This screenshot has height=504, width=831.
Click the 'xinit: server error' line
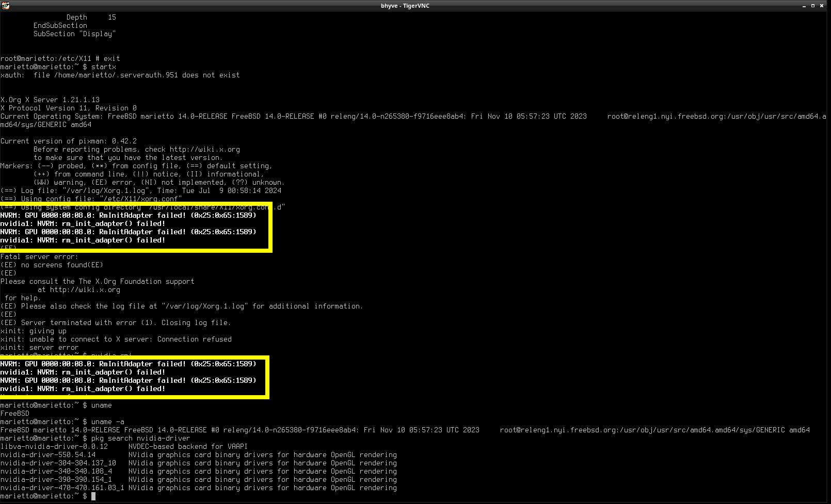[40, 348]
